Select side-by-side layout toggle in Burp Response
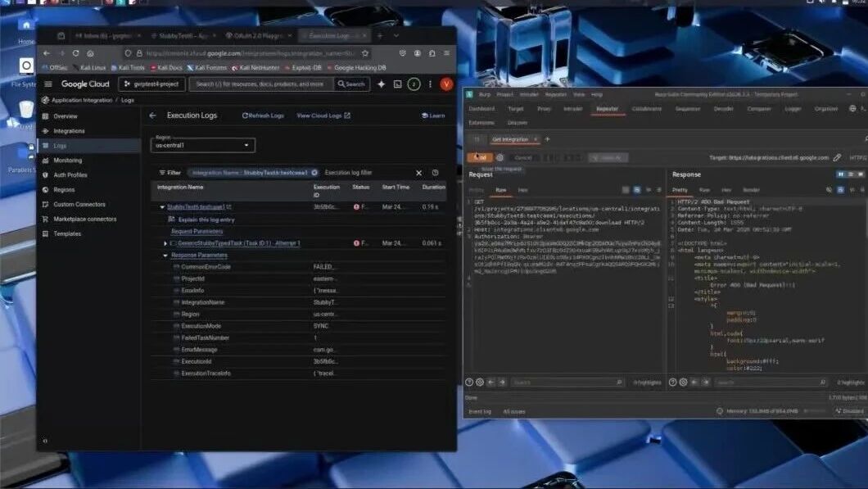 (x=841, y=174)
